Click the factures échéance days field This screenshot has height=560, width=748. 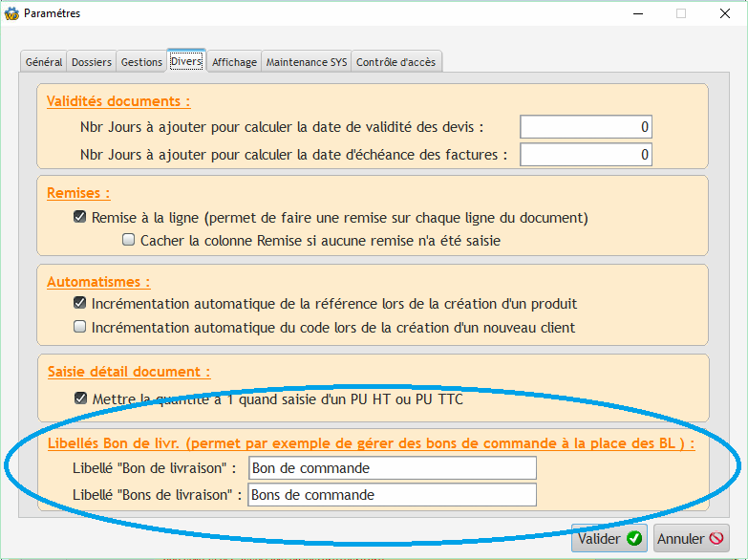click(586, 154)
